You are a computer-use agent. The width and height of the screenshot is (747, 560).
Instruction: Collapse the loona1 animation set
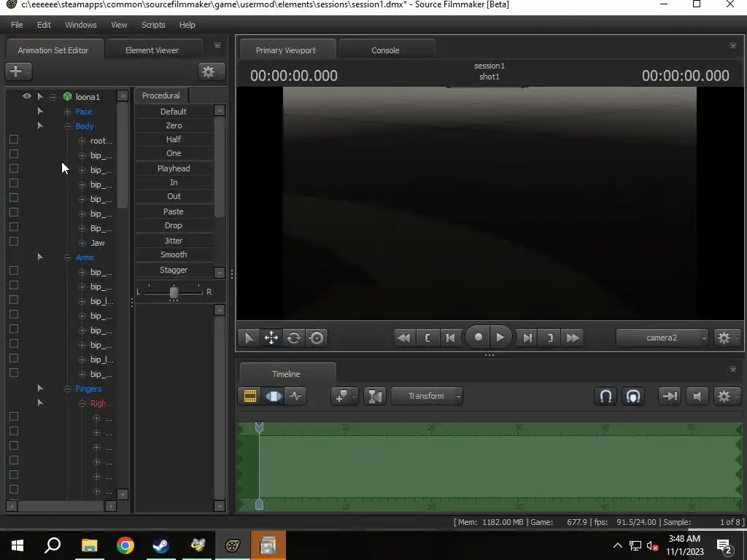[53, 97]
